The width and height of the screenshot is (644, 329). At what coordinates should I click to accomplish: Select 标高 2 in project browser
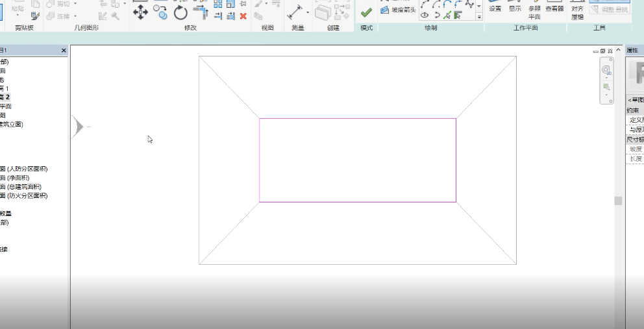5,97
